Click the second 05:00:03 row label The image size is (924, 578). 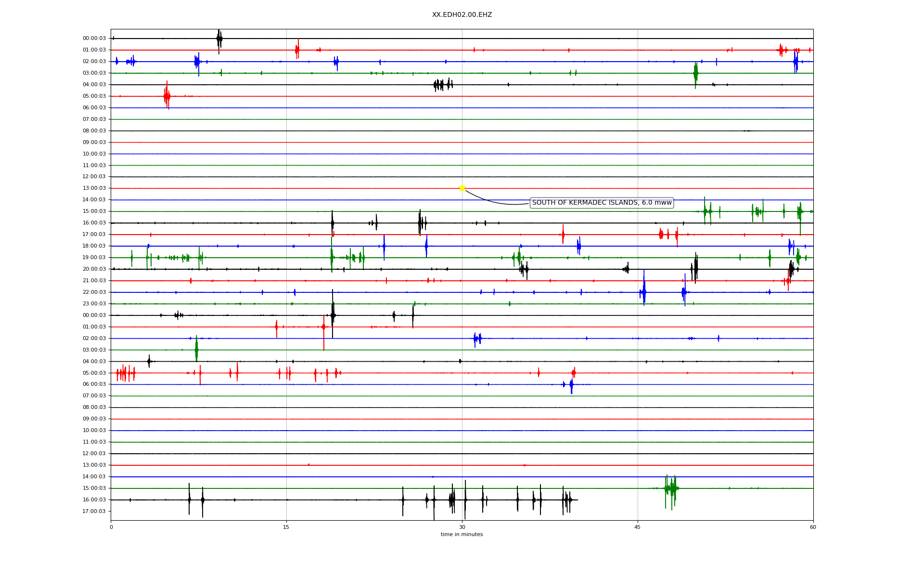[94, 373]
